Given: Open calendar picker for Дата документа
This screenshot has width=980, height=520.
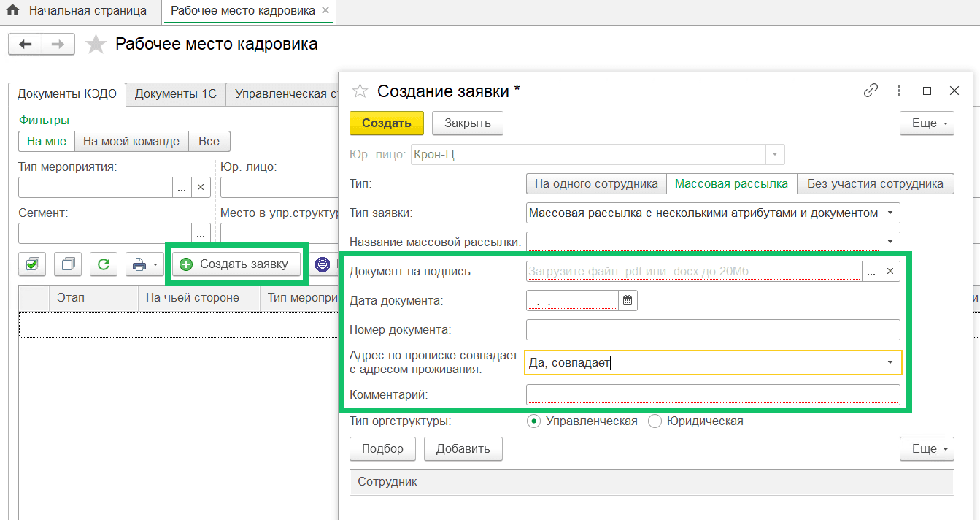Looking at the screenshot, I should click(x=628, y=300).
